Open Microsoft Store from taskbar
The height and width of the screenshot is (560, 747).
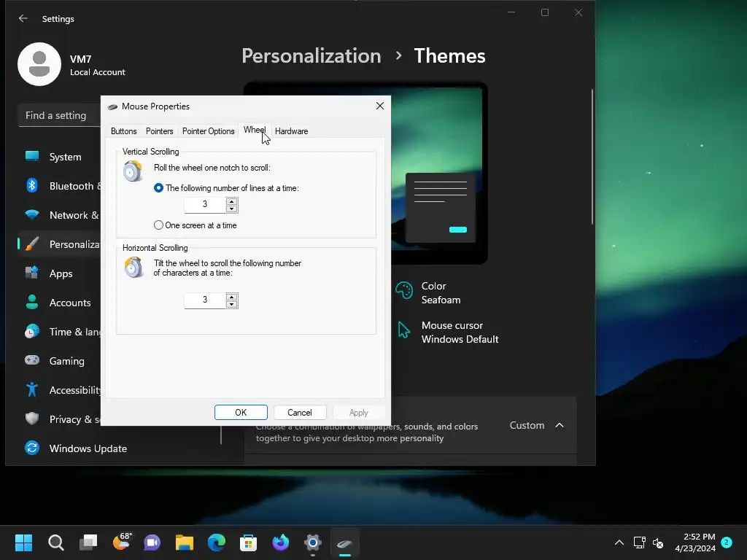(x=248, y=542)
